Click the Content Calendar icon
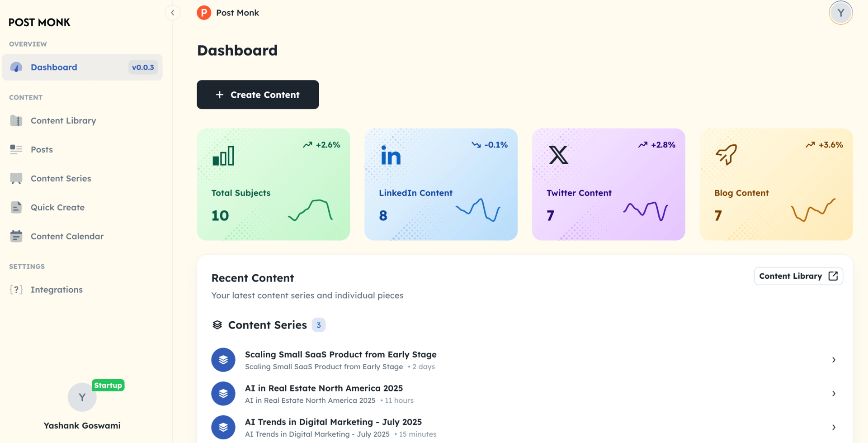Viewport: 868px width, 443px height. click(x=16, y=237)
